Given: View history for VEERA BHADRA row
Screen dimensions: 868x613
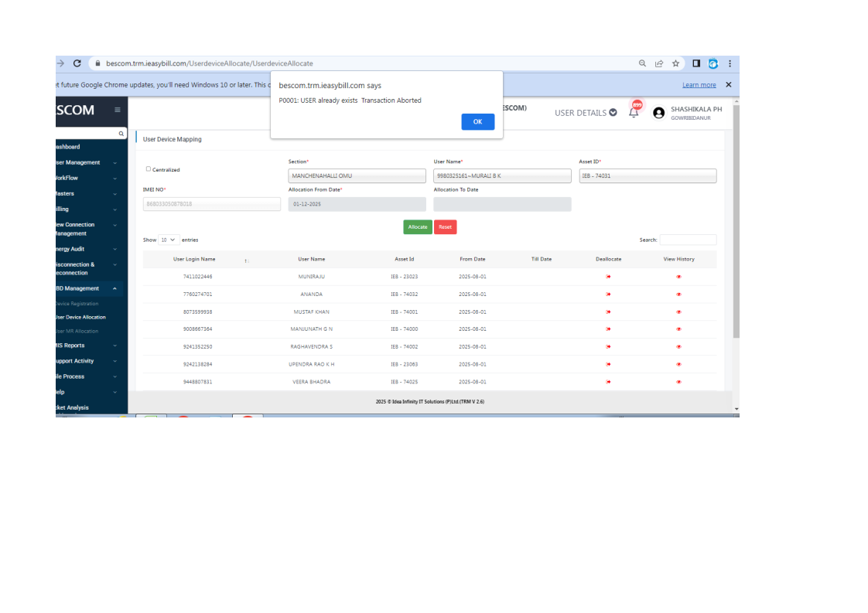Looking at the screenshot, I should (678, 382).
